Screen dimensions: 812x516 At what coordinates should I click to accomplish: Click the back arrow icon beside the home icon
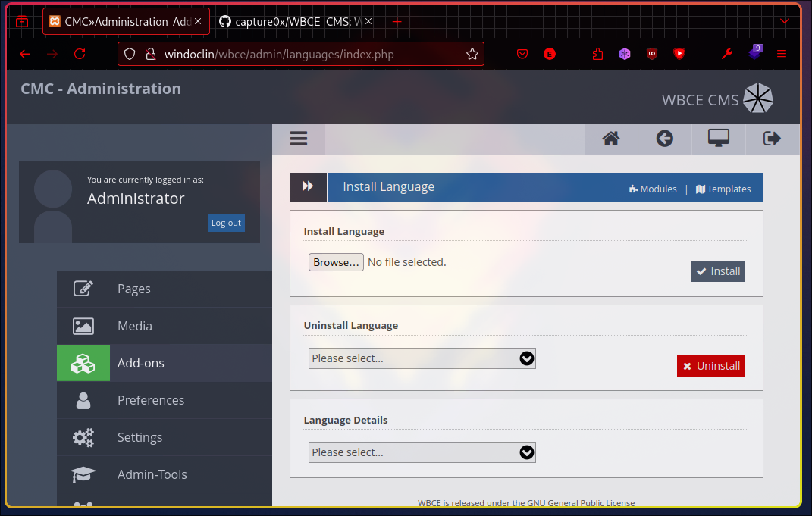click(x=664, y=139)
